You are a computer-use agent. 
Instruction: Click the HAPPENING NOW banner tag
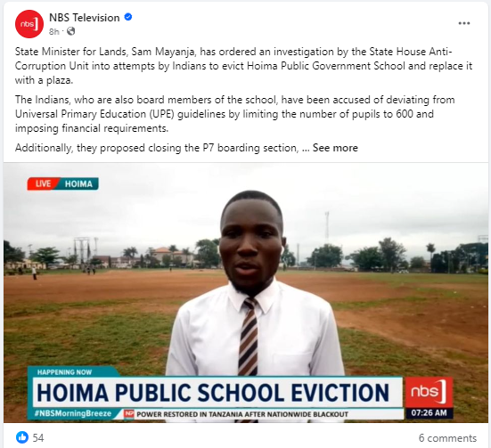pos(64,372)
